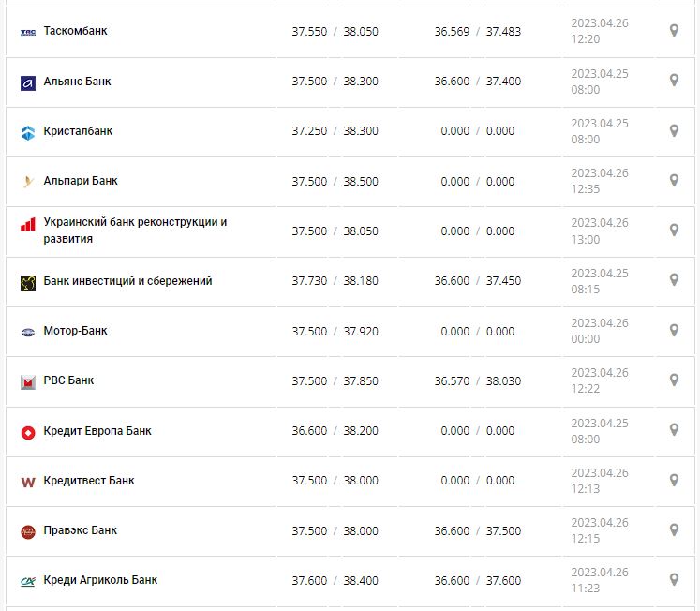Image resolution: width=700 pixels, height=611 pixels.
Task: Open the Таскомбанк bank link
Action: (75, 31)
